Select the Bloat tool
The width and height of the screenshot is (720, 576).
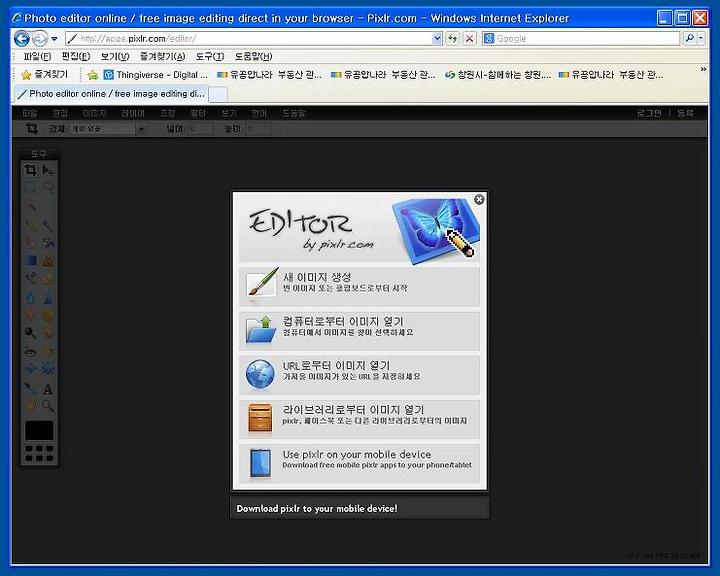pos(30,369)
